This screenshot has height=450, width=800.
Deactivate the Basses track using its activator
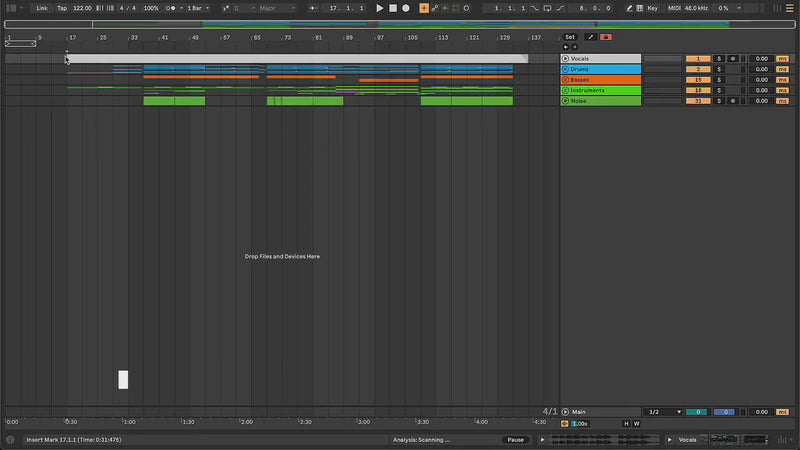697,80
